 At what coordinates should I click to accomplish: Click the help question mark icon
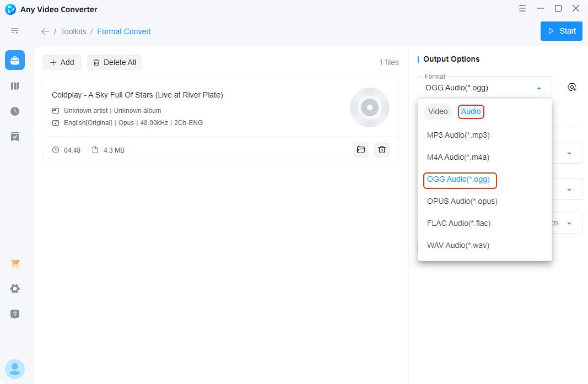[x=15, y=314]
